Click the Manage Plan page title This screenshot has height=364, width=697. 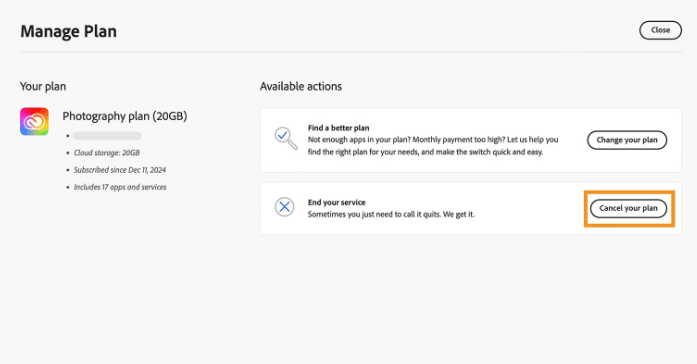[68, 31]
